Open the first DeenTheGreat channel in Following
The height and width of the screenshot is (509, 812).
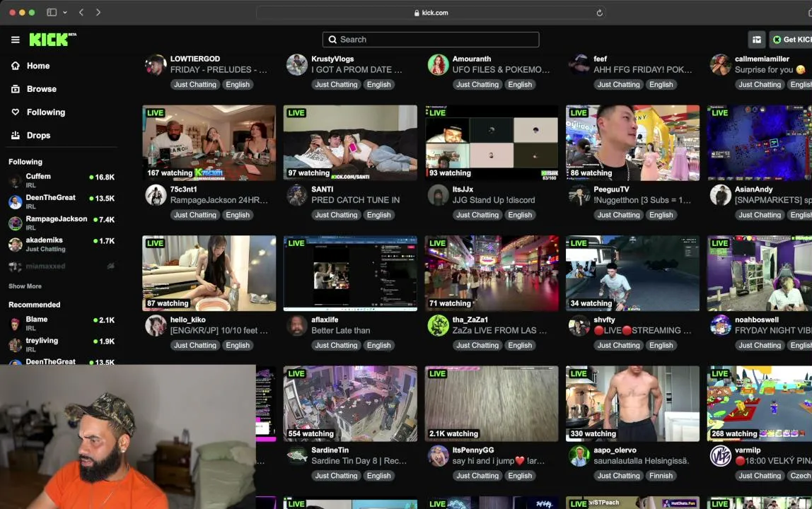point(61,202)
